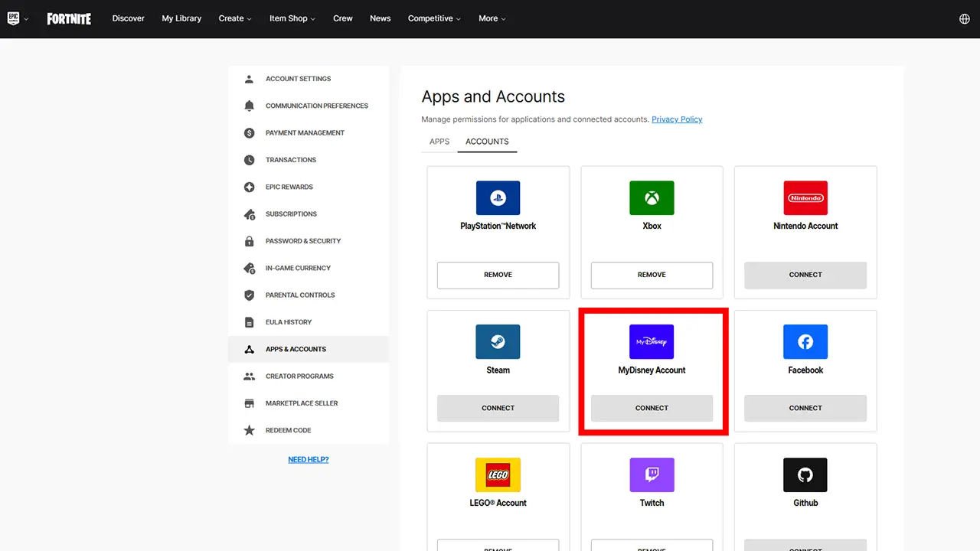Click the Fortnite logo in the header
Screen dimensions: 980x551
coord(69,18)
